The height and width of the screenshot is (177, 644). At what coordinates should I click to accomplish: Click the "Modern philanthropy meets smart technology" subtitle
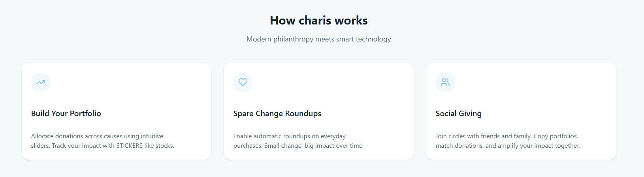pos(318,39)
